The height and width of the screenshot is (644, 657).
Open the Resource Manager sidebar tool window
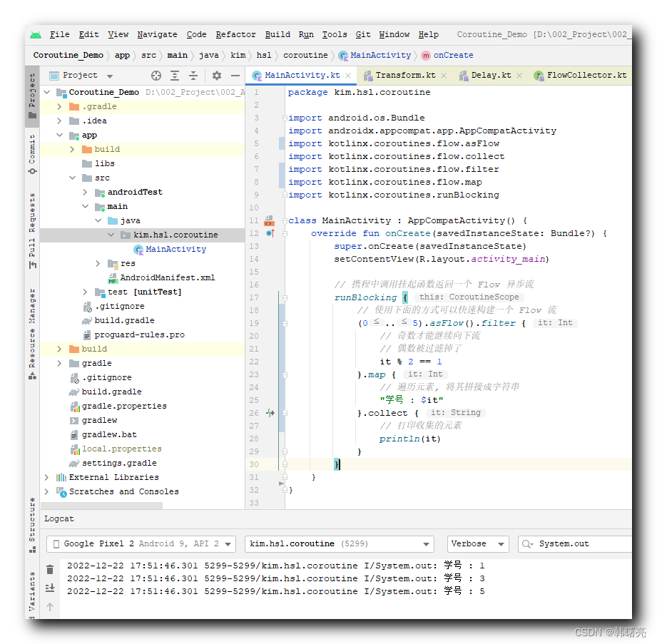tap(32, 334)
